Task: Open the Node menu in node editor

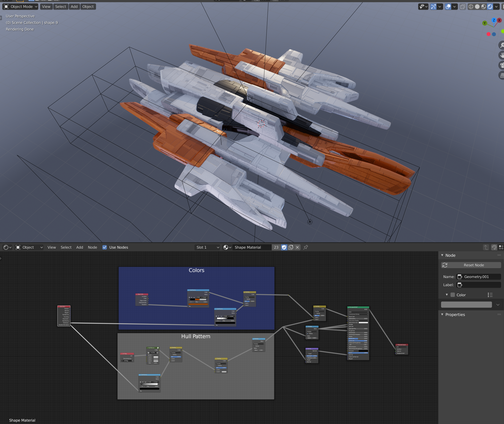Action: click(x=93, y=247)
